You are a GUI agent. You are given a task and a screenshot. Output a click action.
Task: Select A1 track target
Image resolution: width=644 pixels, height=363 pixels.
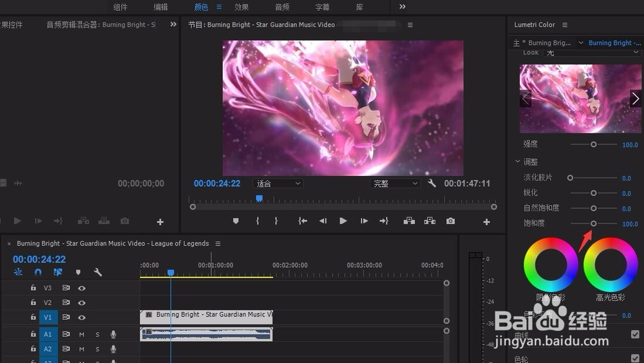(48, 334)
